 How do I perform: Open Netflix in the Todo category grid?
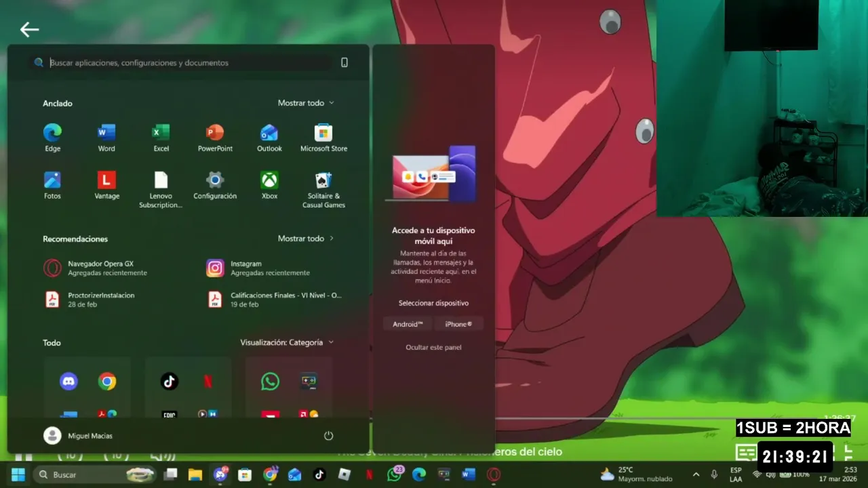click(x=208, y=382)
